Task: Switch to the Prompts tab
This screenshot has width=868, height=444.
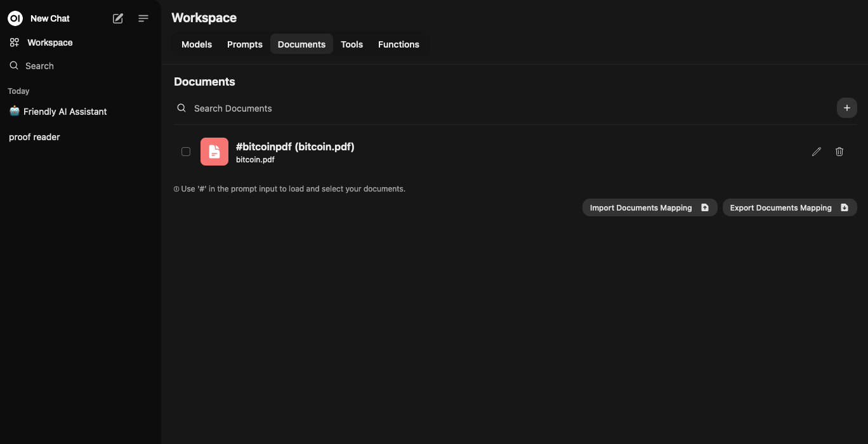Action: point(245,44)
